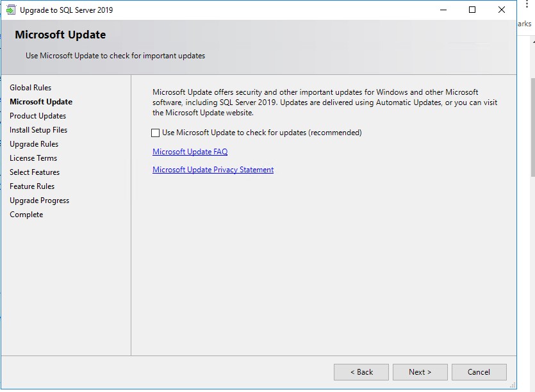Select Product Updates step in sidebar
This screenshot has height=392, width=535.
38,116
